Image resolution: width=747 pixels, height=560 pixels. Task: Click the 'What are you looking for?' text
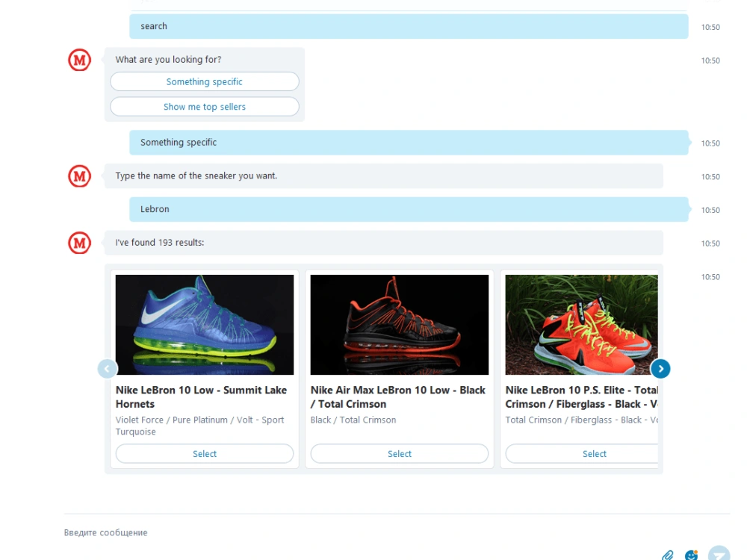pos(168,60)
